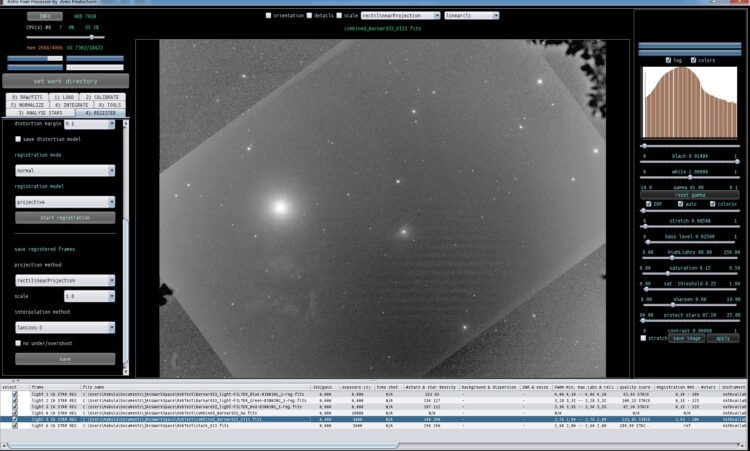
Task: Open the distortion margin dropdown arrow
Action: click(111, 124)
